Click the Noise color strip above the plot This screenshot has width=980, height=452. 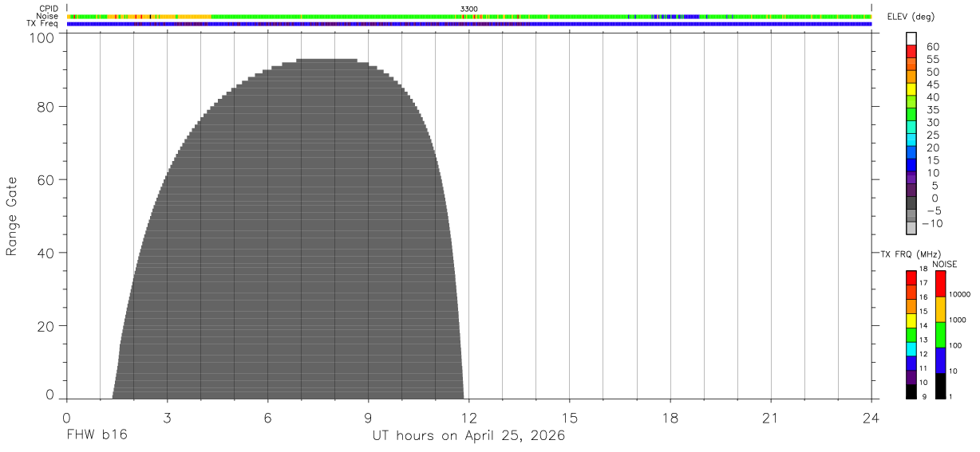point(469,16)
